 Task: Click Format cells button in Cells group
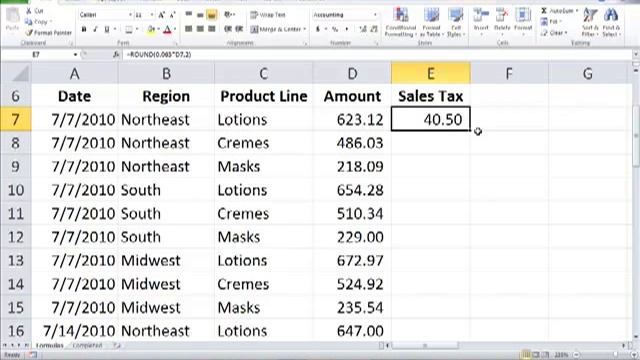pos(523,21)
